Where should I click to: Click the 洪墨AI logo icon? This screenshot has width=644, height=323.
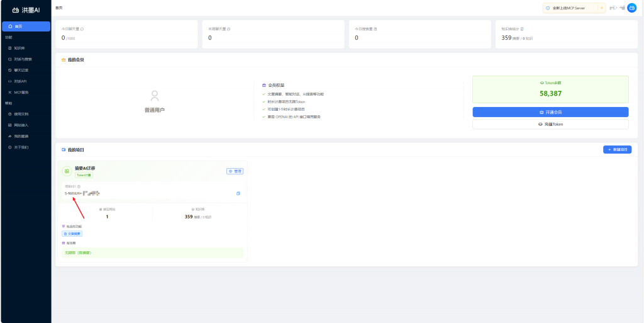(x=16, y=9)
